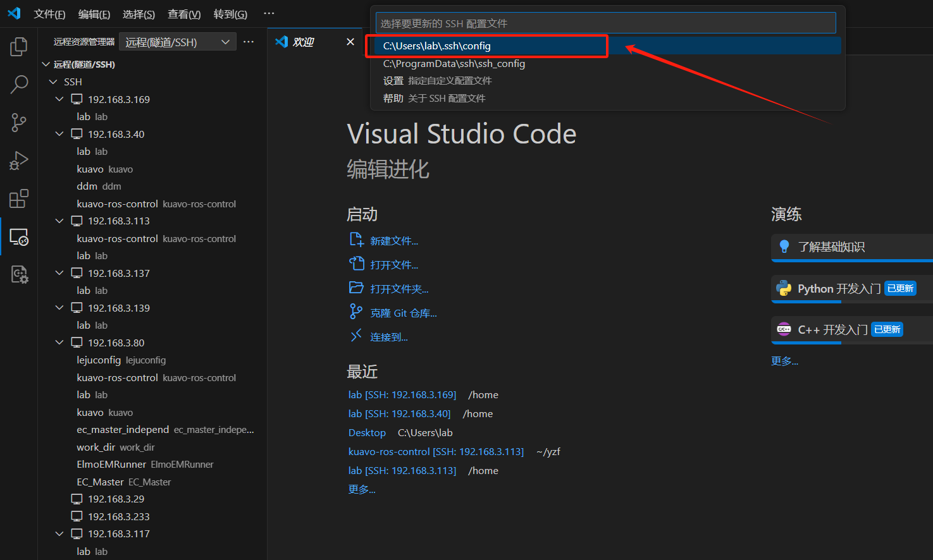Open the 查看 menu
933x560 pixels.
pyautogui.click(x=183, y=13)
